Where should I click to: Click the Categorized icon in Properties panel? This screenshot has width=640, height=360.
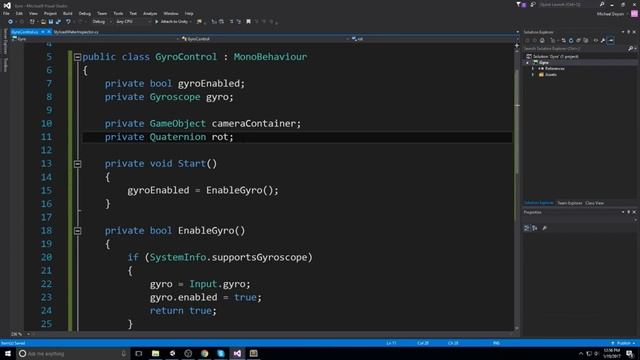click(527, 228)
